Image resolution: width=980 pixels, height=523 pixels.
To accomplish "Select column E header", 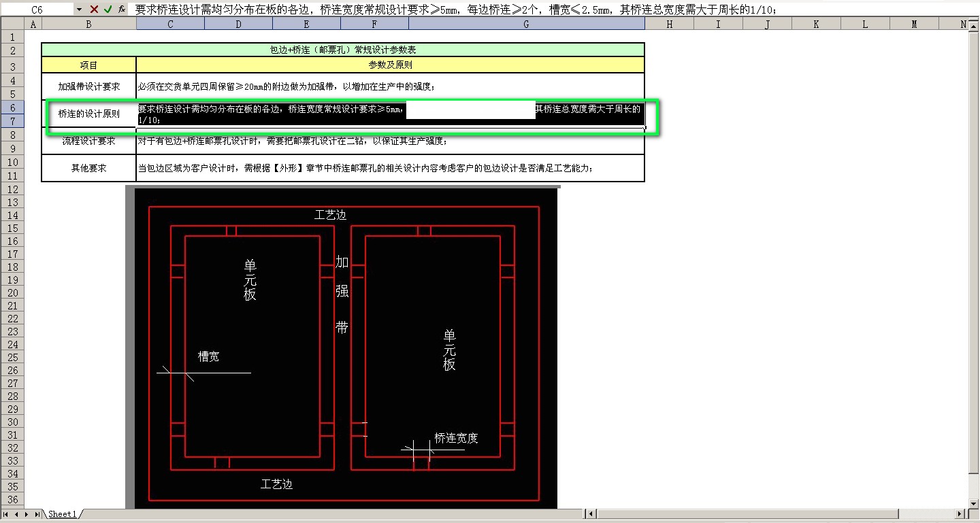I will click(306, 24).
